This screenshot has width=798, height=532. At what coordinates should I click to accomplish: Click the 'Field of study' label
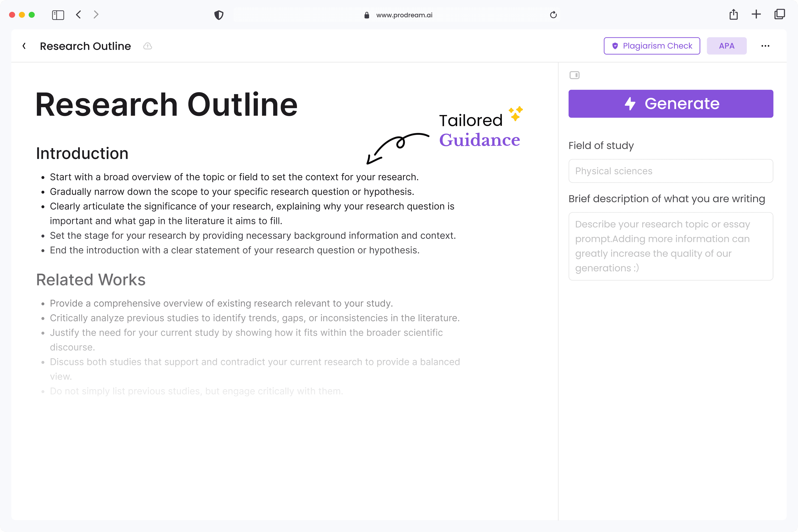tap(601, 145)
